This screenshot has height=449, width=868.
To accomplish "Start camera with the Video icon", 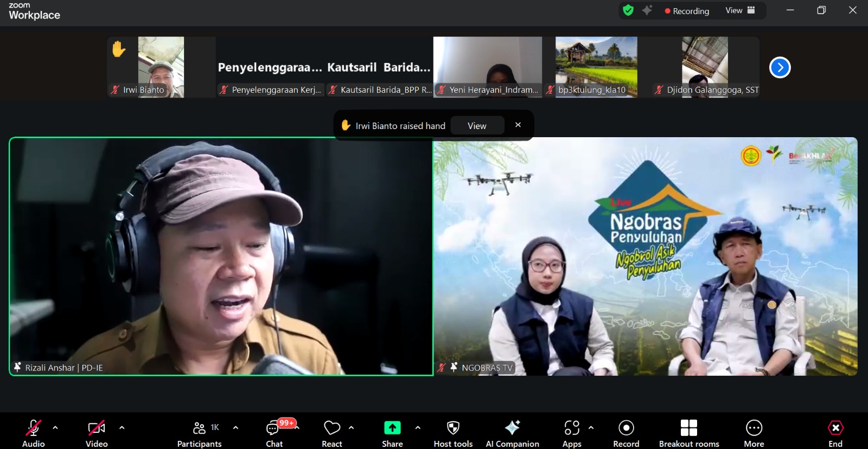I will point(97,428).
